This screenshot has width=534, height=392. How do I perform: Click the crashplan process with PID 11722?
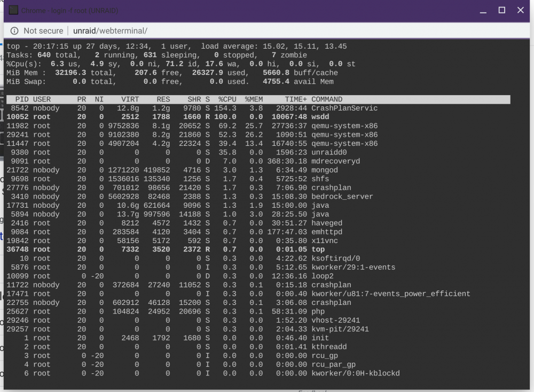click(x=331, y=285)
